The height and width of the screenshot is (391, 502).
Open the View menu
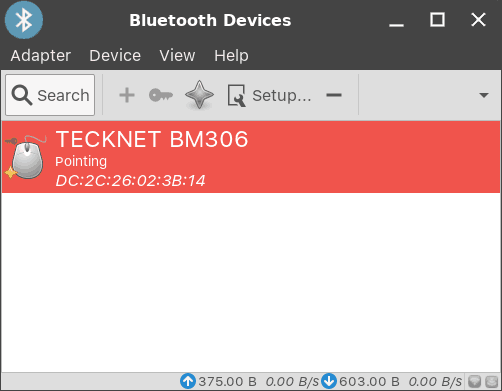pos(177,55)
